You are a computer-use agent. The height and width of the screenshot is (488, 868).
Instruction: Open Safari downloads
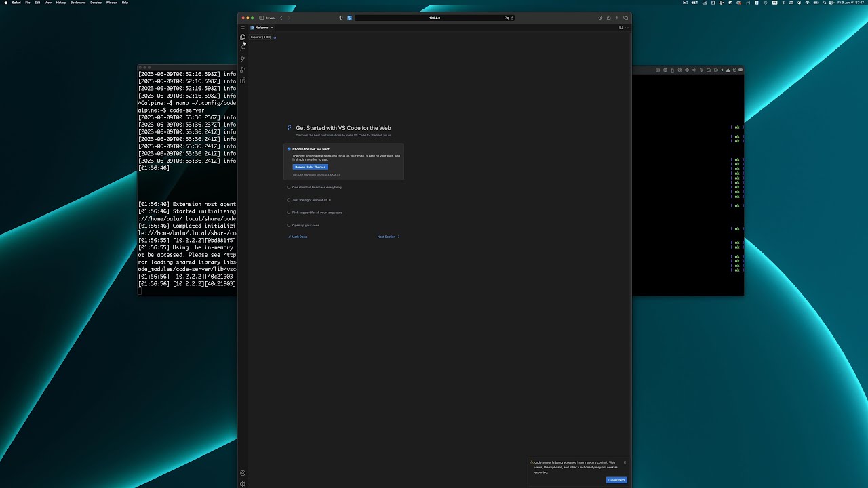[x=600, y=18]
